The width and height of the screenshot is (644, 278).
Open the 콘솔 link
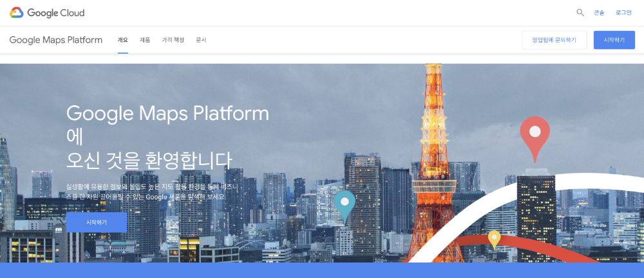coord(599,13)
